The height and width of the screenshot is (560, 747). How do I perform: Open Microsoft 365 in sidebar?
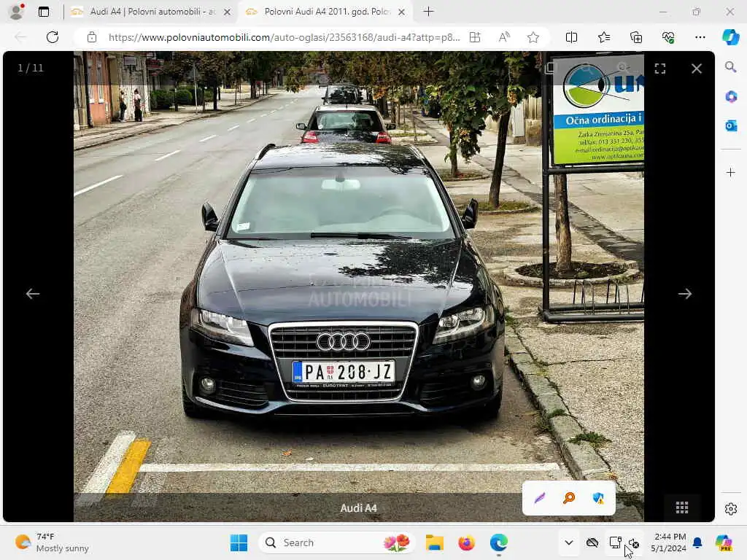(731, 97)
